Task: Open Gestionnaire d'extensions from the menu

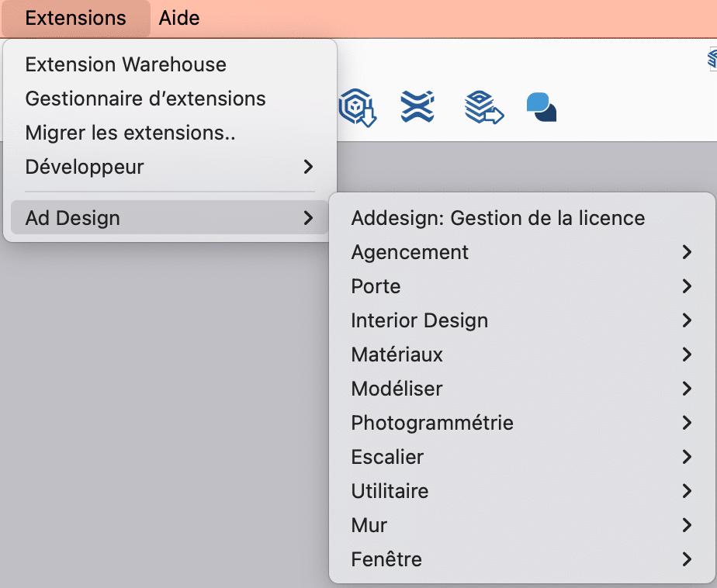Action: pyautogui.click(x=145, y=99)
